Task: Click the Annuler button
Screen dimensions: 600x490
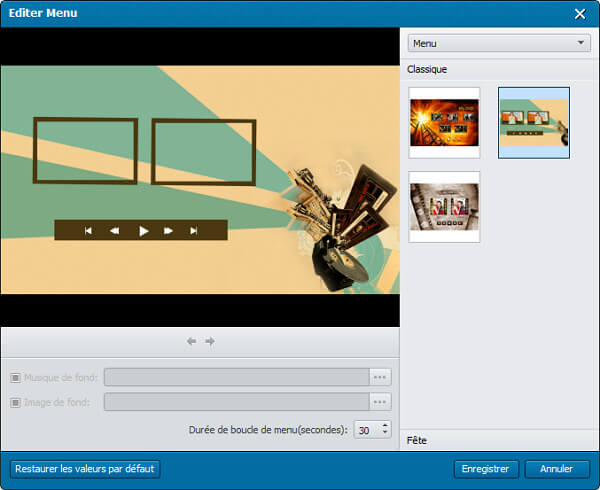Action: 557,469
